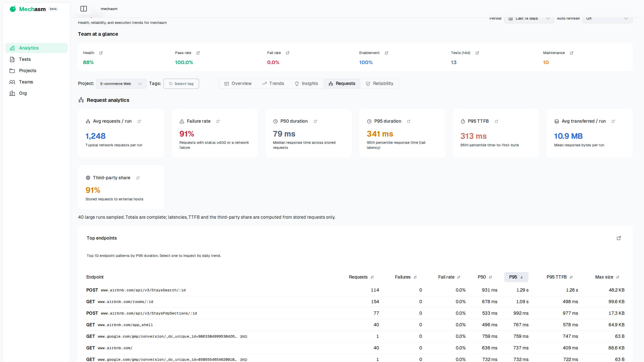
Task: Open external link icon next to Pass rate
Action: 198,53
